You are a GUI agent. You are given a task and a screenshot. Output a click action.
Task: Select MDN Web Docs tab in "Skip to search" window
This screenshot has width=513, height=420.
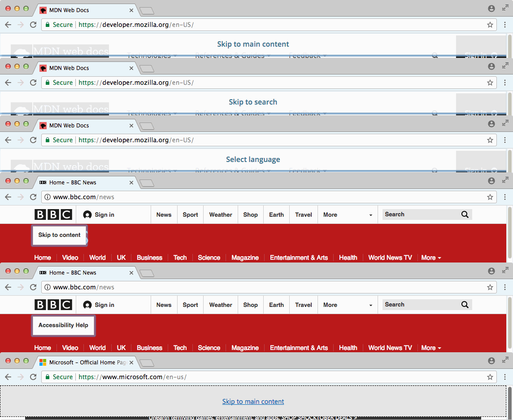click(87, 68)
